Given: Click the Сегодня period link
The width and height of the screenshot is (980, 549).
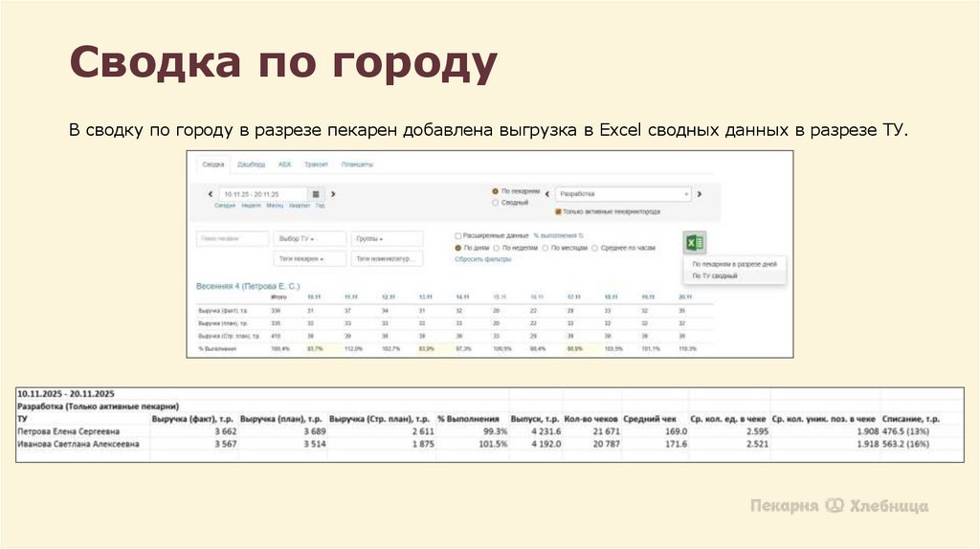Looking at the screenshot, I should point(224,206).
